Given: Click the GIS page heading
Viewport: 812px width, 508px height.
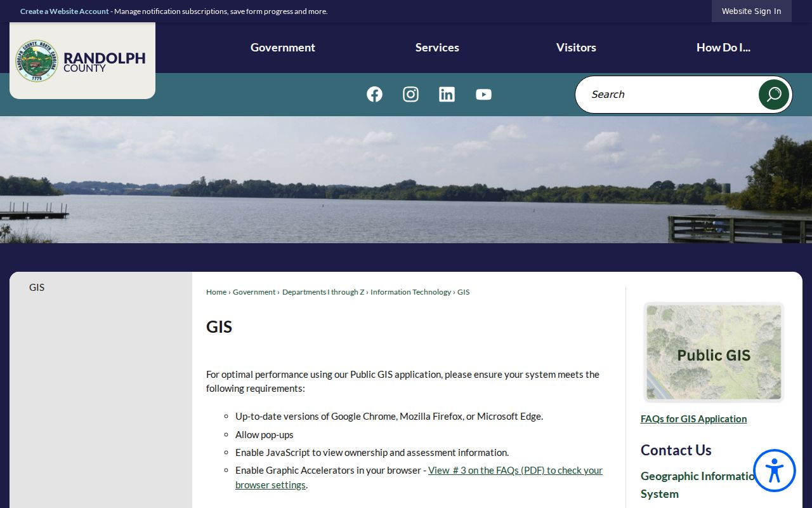Looking at the screenshot, I should [x=219, y=327].
